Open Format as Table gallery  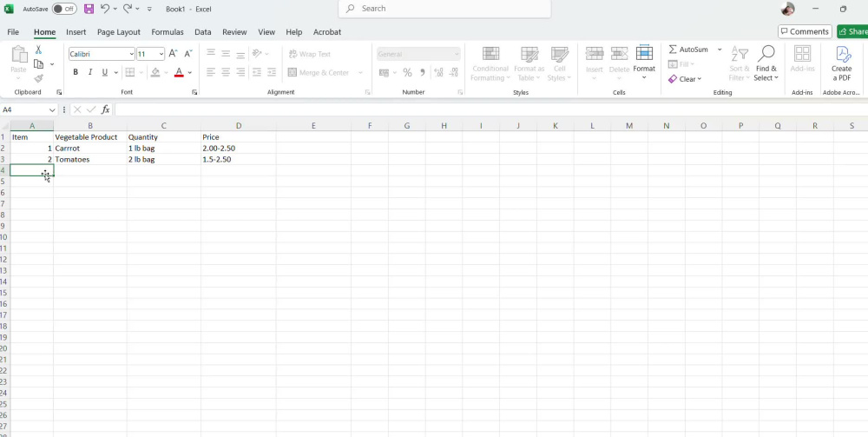(529, 63)
